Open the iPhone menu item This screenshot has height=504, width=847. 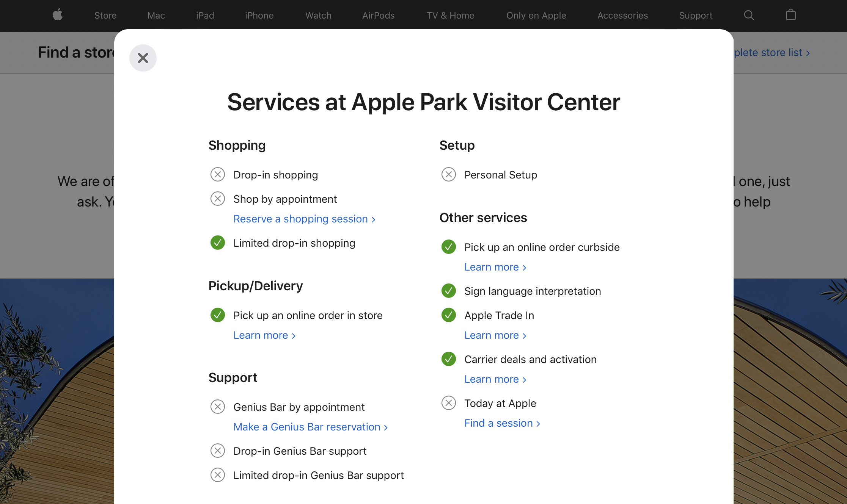(259, 16)
